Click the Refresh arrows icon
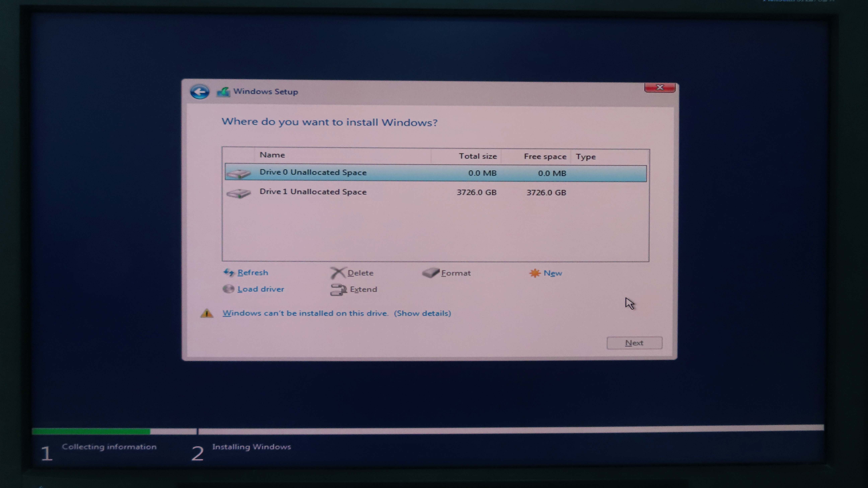The width and height of the screenshot is (868, 488). pos(229,272)
